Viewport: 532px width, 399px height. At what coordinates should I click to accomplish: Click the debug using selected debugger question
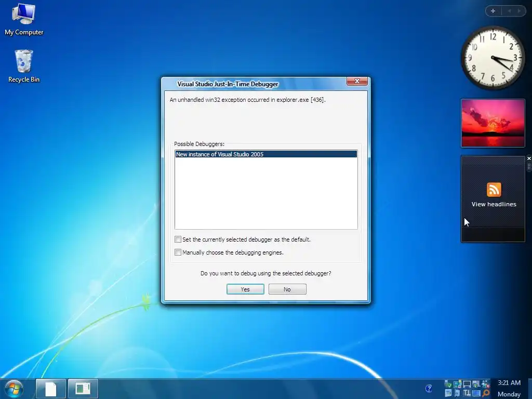coord(265,273)
